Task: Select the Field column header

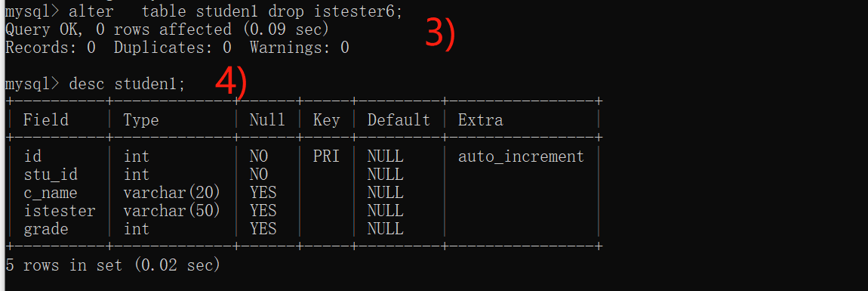Action: click(46, 119)
